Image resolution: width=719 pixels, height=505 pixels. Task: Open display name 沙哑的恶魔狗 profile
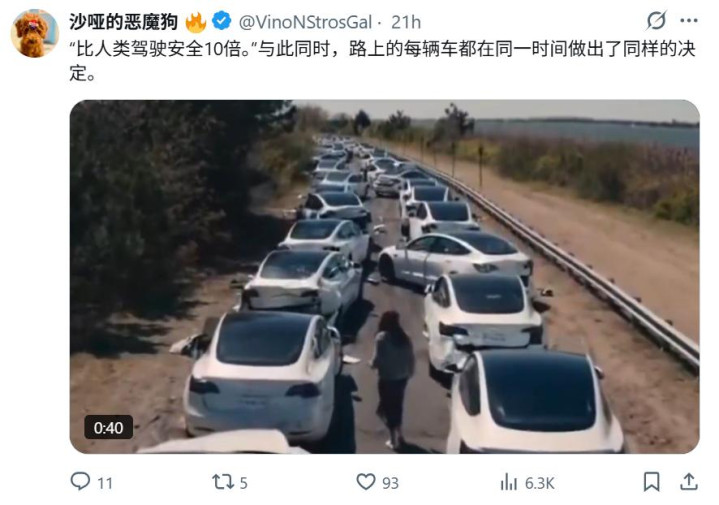tap(124, 22)
